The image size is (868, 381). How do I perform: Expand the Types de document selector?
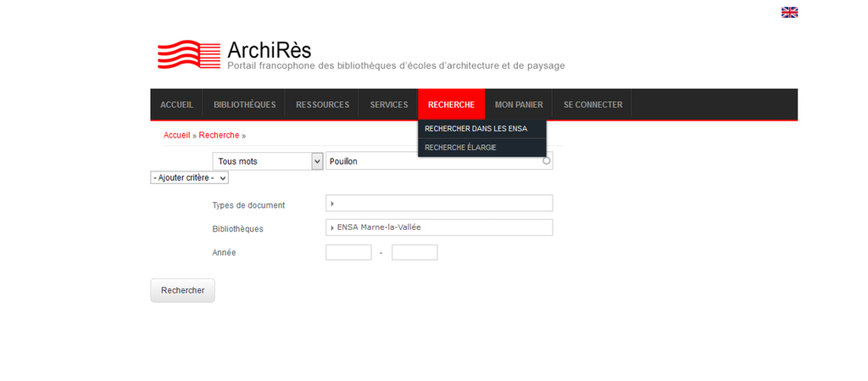[x=439, y=204]
